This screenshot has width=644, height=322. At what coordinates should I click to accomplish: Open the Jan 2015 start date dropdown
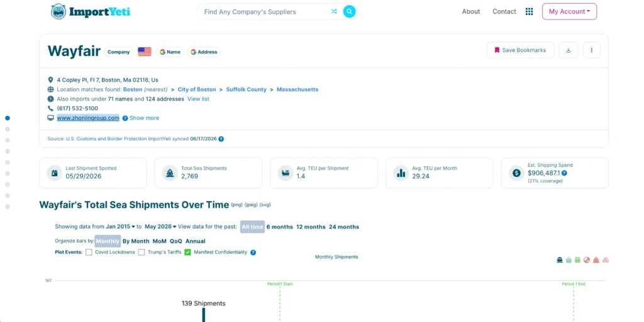click(120, 226)
